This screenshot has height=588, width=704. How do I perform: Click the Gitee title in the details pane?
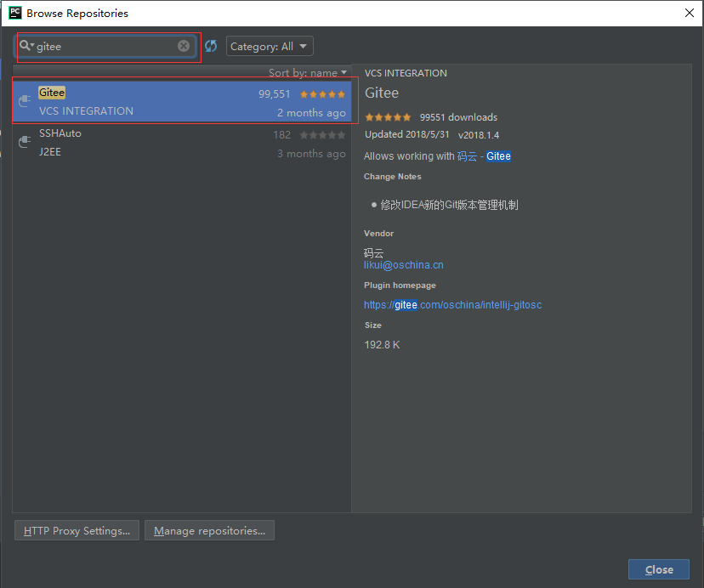click(x=382, y=93)
